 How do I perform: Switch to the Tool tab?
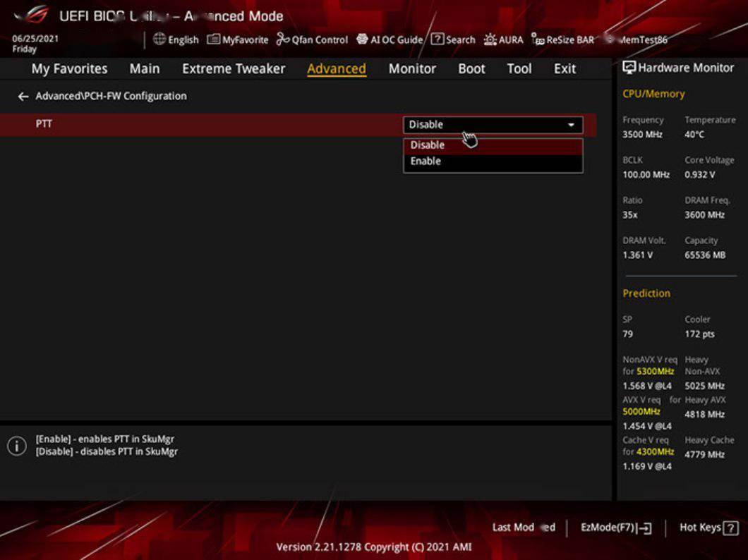(519, 68)
